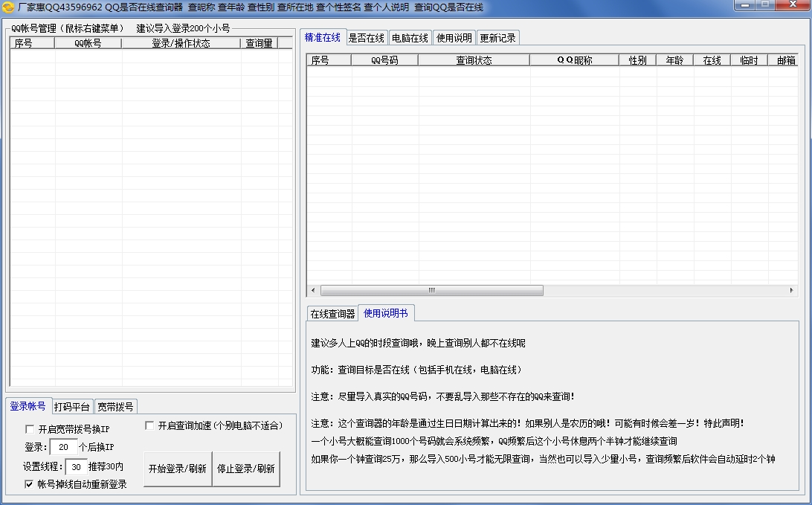Uncheck 帐号掉线自动重新登录 option
Image resolution: width=812 pixels, height=505 pixels.
pos(30,484)
